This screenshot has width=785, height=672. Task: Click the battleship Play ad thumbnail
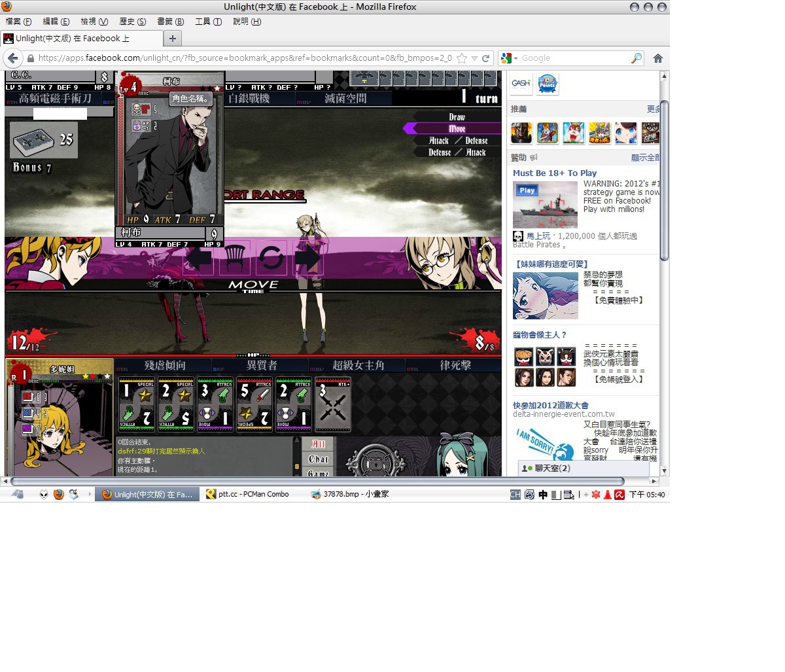[545, 205]
